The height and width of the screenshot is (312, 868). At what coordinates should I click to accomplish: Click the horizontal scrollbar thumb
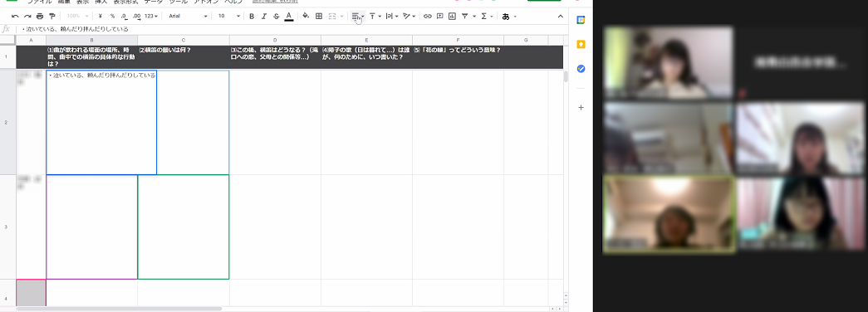click(119, 309)
